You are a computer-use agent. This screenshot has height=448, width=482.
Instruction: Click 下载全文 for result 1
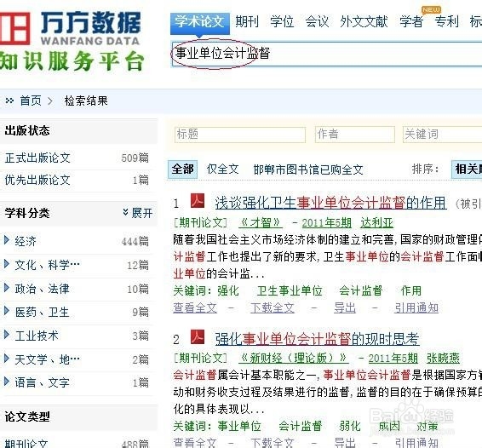(x=273, y=307)
